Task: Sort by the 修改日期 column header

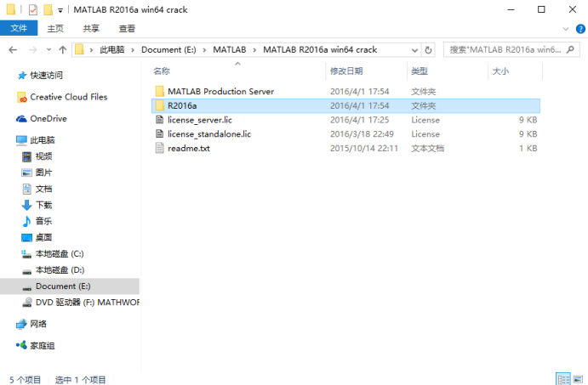Action: (346, 71)
